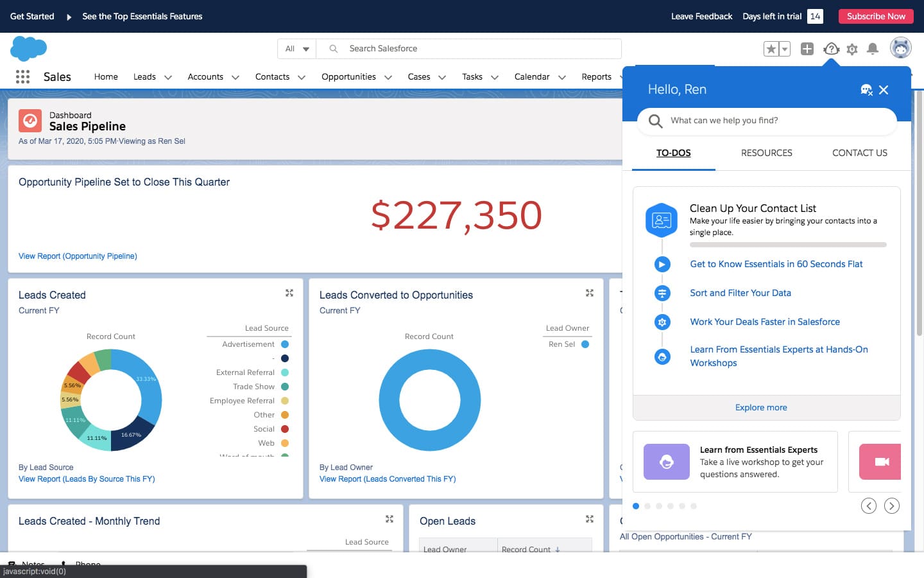Screen dimensions: 924x578
Task: Open the Opportunities dropdown menu
Action: click(x=388, y=76)
